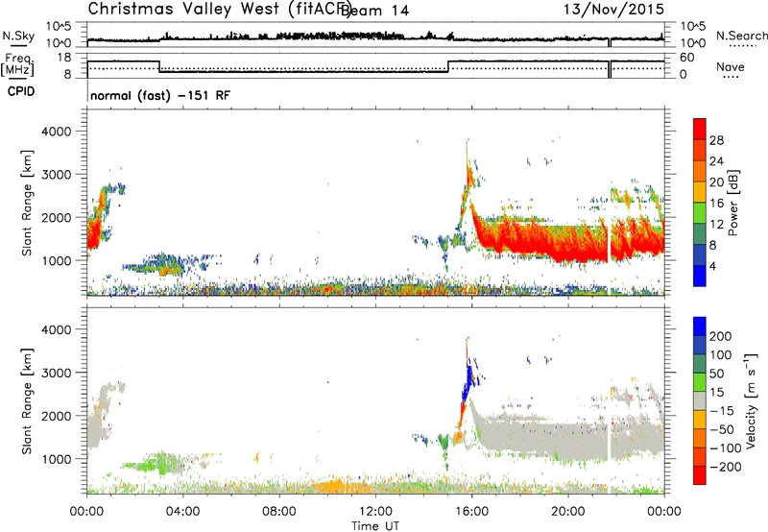768x532 pixels.
Task: Click the gray -15 to 15 velocity segment
Action: tap(700, 401)
